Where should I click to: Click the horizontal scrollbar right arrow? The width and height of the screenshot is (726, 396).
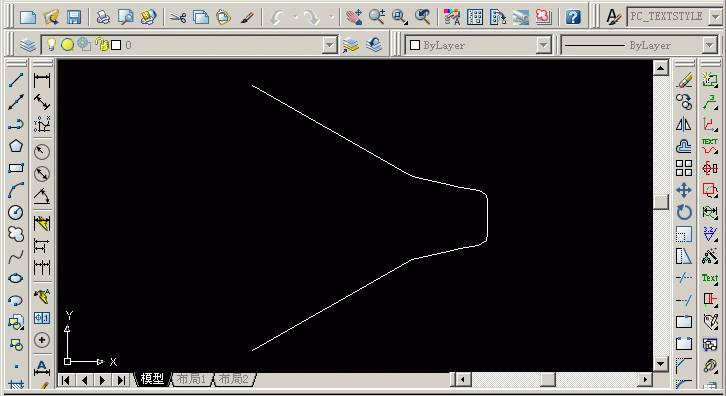pyautogui.click(x=644, y=379)
